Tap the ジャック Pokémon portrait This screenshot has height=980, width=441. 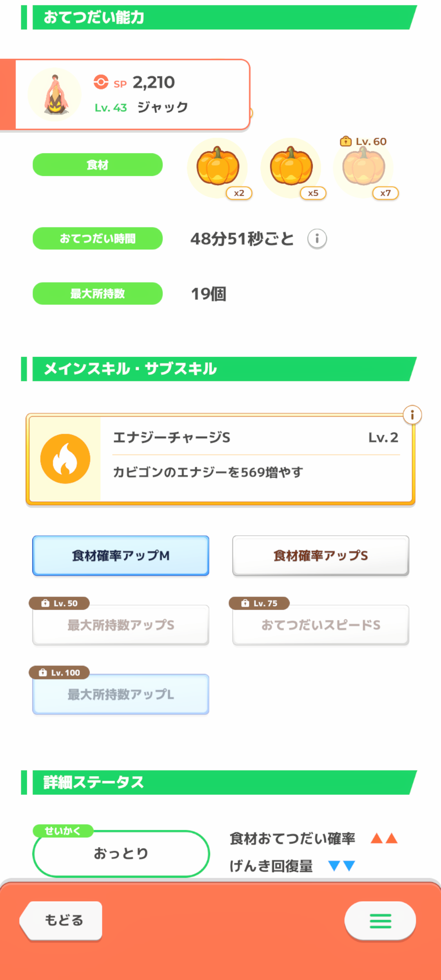[55, 95]
